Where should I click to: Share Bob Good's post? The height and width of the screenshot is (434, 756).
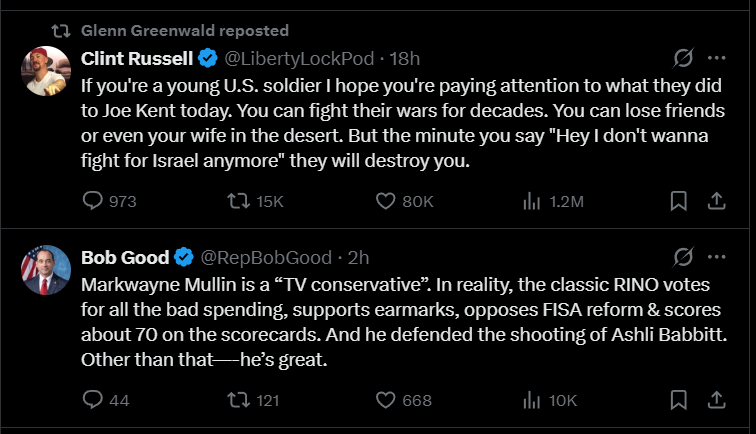pos(716,400)
